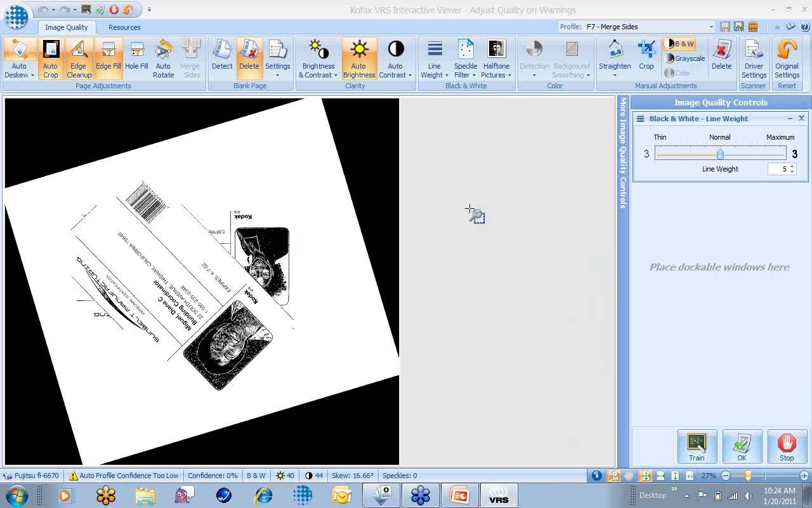Select the B & W color mode
Screen dimensions: 812x508
pyautogui.click(x=679, y=44)
